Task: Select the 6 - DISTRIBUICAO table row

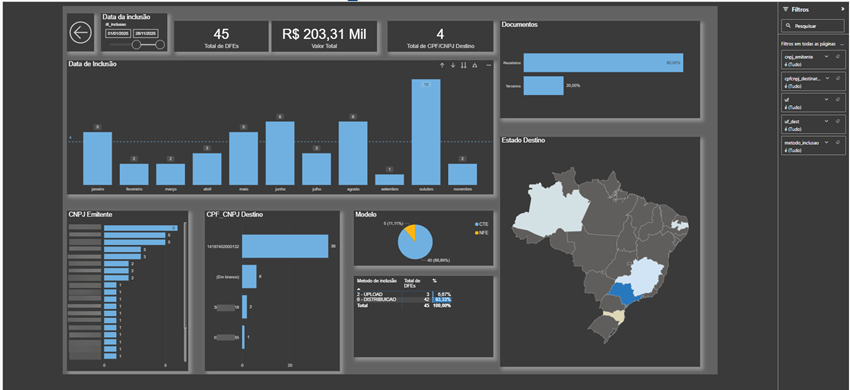Action: click(x=404, y=299)
